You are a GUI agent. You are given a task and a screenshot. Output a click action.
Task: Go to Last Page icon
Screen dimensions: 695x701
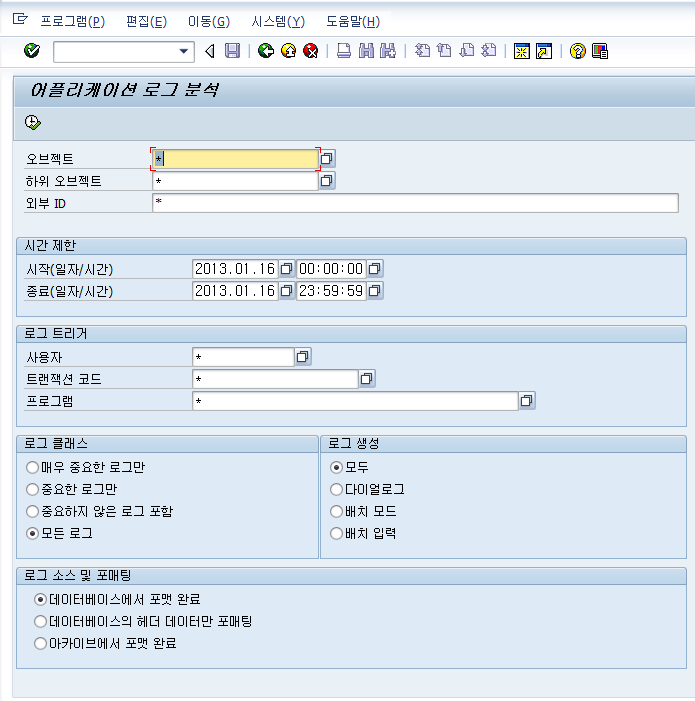tap(489, 51)
